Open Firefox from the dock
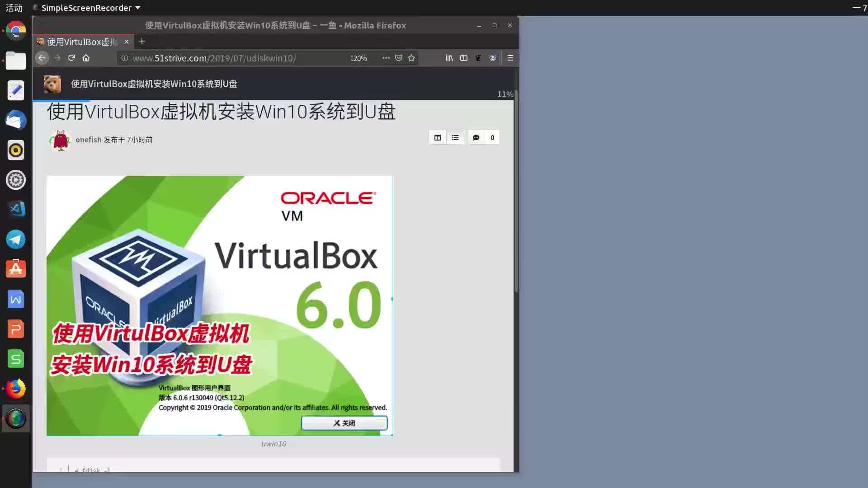Viewport: 868px width, 488px height. click(x=16, y=389)
